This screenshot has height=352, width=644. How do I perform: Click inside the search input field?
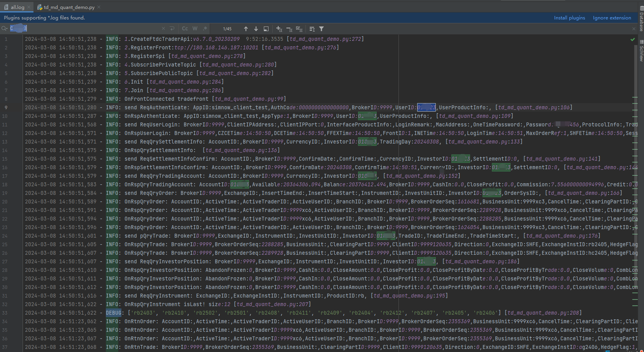tap(86, 28)
